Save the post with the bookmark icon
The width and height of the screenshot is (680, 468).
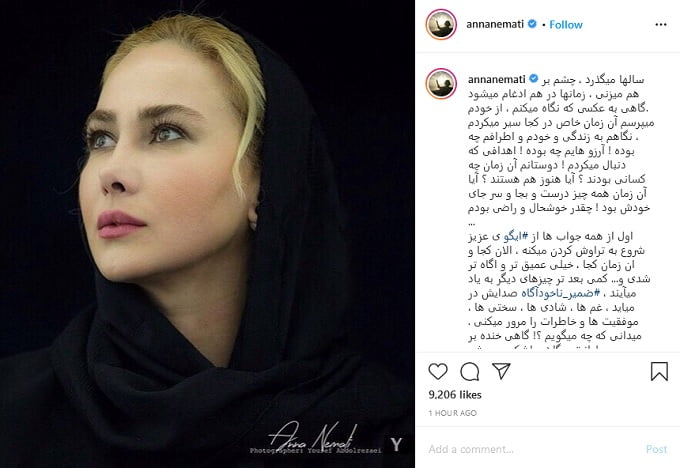[659, 372]
